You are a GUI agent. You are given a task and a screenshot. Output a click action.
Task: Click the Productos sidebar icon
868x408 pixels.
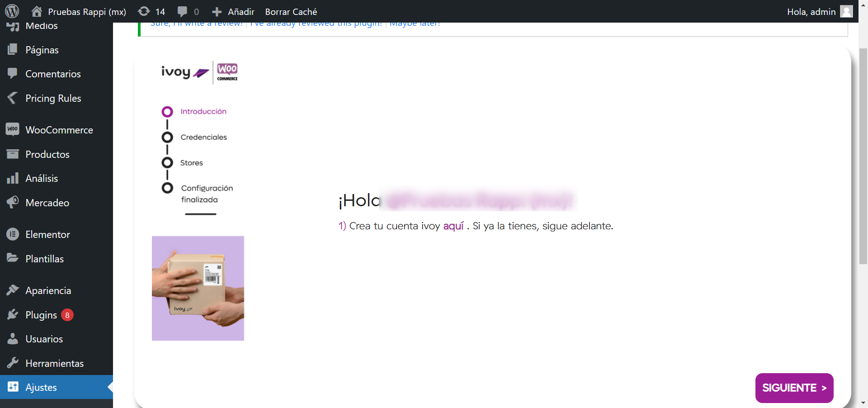(13, 154)
